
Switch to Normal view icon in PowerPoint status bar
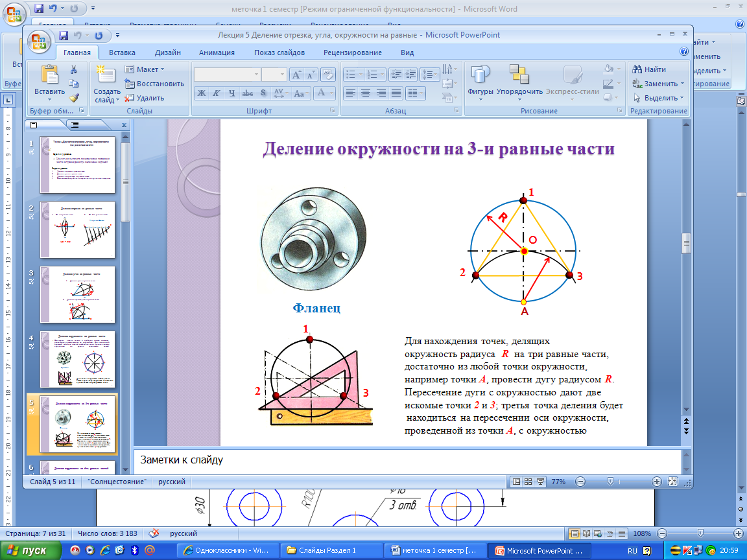coord(516,482)
